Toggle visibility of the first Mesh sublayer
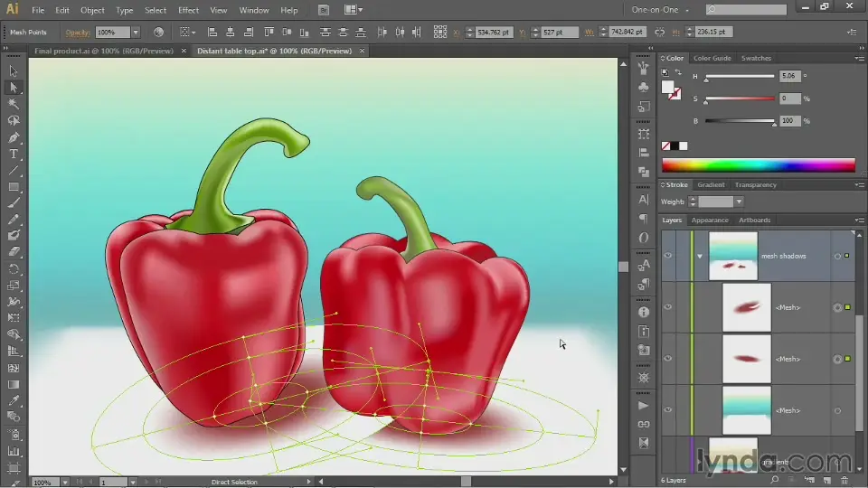The height and width of the screenshot is (488, 868). (668, 307)
